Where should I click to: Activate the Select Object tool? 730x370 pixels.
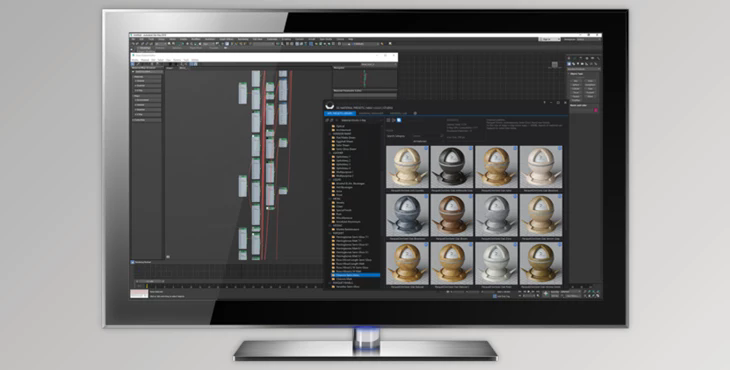169,43
